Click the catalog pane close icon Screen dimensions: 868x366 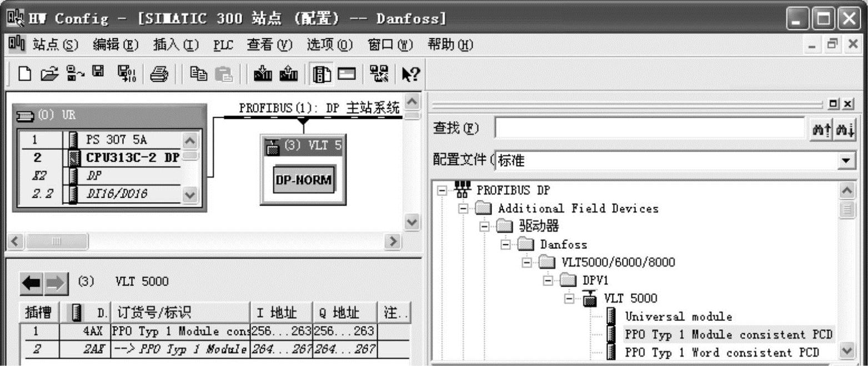pos(847,104)
